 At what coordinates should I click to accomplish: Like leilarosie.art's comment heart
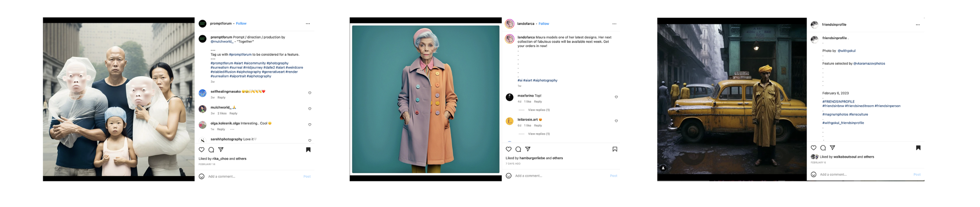(616, 121)
